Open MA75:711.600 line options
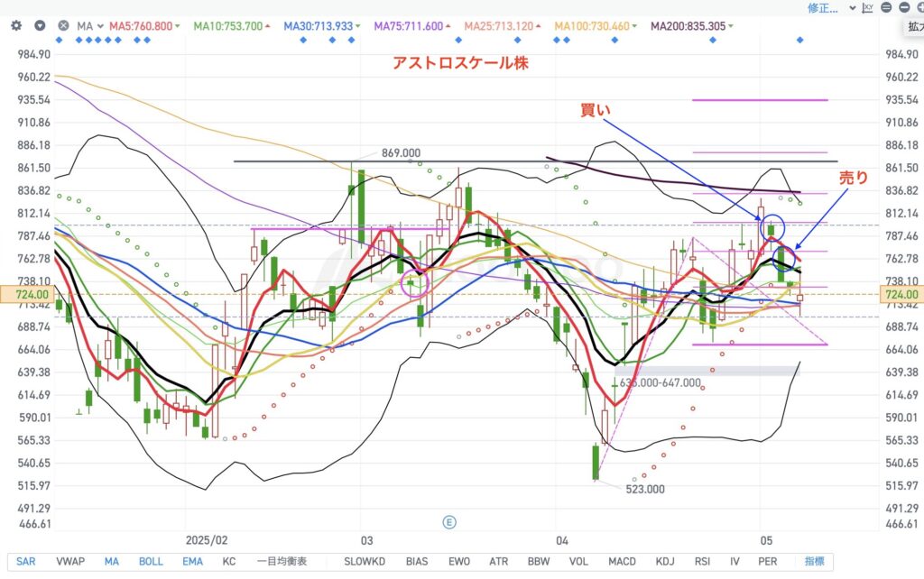The width and height of the screenshot is (924, 579). pos(411,26)
